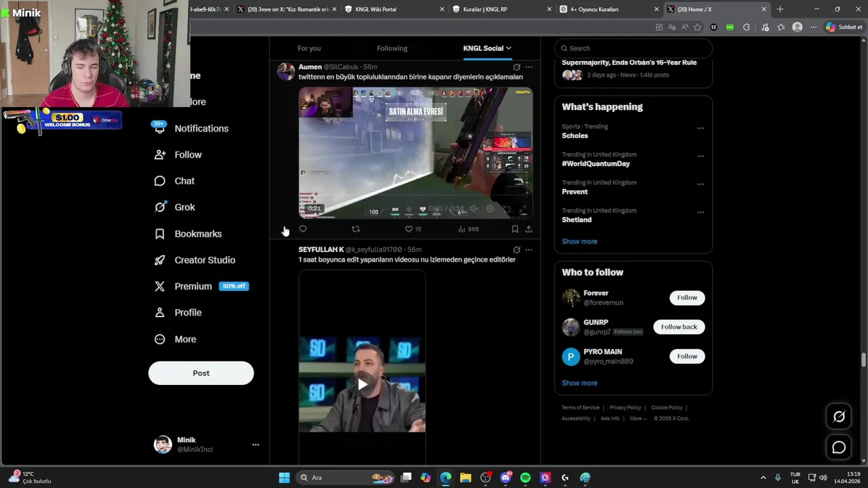868x488 pixels.
Task: Switch to 4+ Oyuncu Kuralları browser tab
Action: 609,9
